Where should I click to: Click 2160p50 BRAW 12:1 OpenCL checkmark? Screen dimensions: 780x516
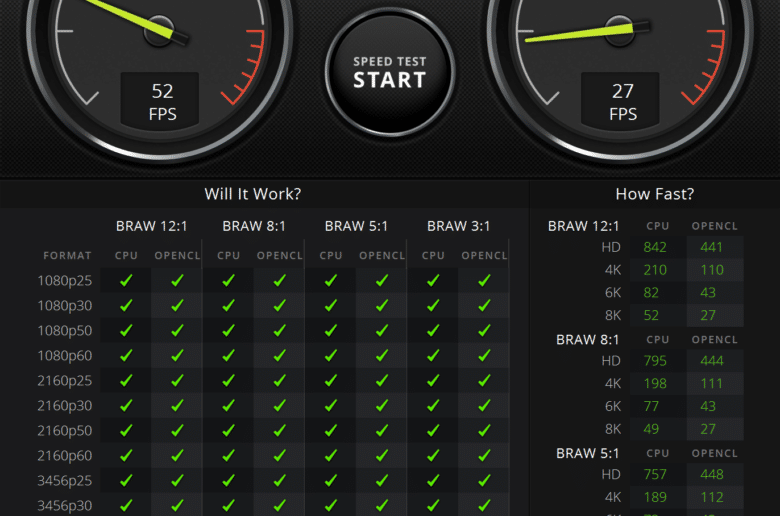(178, 430)
